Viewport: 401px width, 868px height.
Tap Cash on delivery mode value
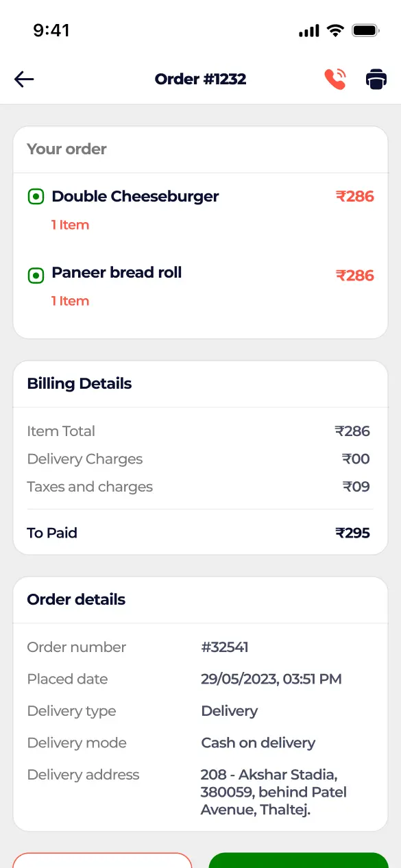258,743
